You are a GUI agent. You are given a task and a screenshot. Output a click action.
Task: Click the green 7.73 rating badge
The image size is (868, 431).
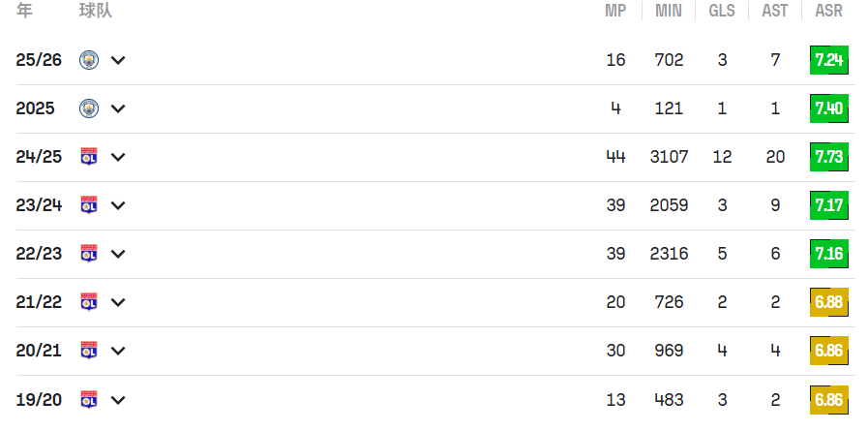(829, 157)
